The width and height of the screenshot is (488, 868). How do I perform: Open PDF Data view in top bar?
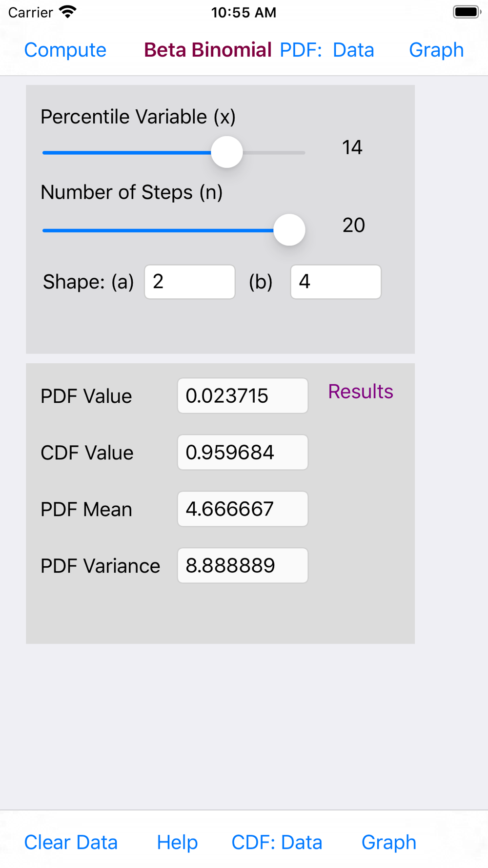[326, 50]
